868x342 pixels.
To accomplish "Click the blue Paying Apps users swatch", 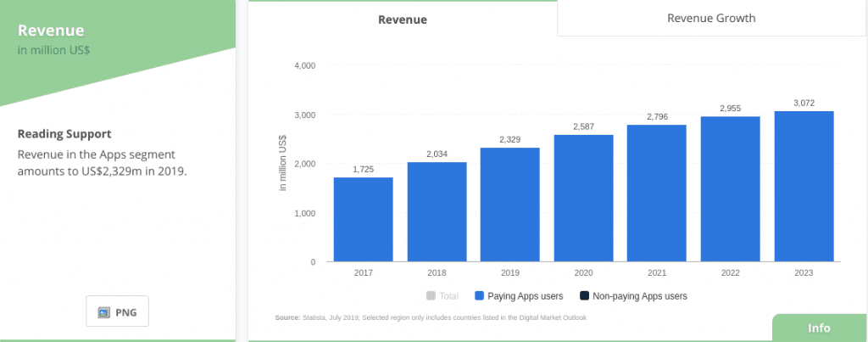I will click(479, 296).
